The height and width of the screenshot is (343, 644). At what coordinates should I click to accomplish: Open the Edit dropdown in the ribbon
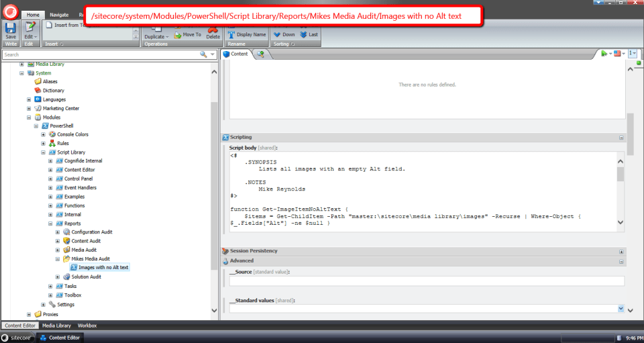click(x=30, y=32)
